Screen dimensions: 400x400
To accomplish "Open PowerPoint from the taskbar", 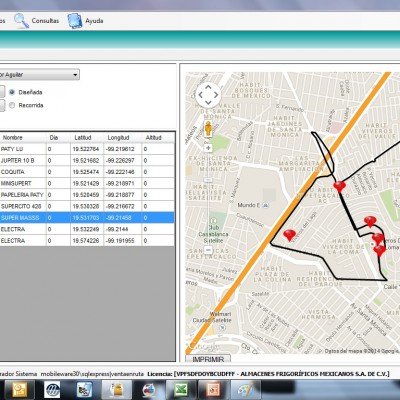I will [x=213, y=390].
